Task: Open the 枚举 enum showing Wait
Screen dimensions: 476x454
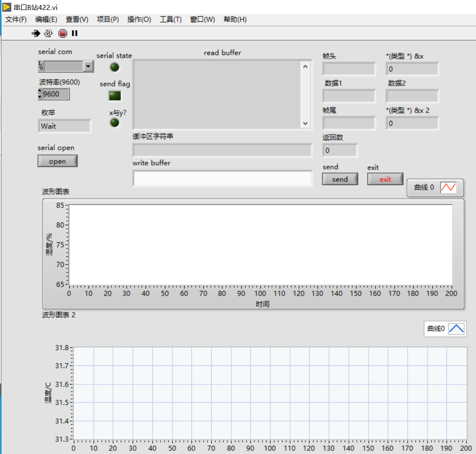Action: click(64, 126)
